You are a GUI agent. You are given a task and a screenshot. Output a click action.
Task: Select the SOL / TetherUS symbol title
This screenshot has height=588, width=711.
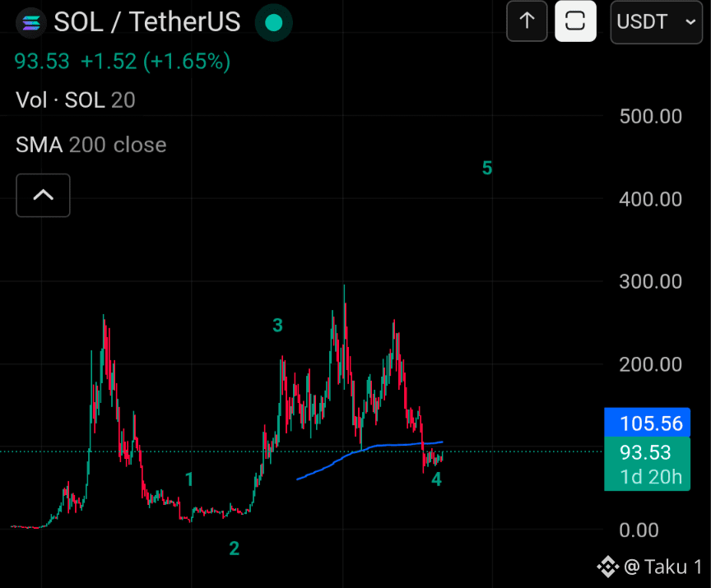[147, 21]
